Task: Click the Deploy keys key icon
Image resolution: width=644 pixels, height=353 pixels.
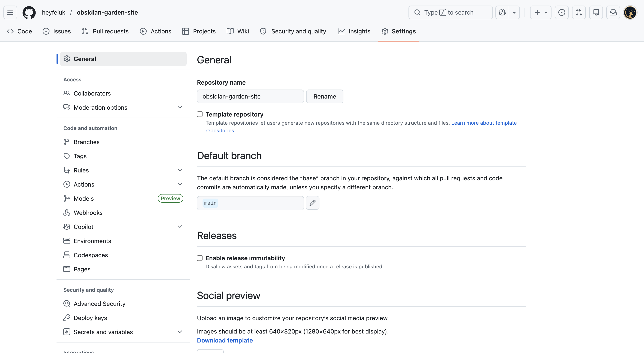Action: click(67, 318)
